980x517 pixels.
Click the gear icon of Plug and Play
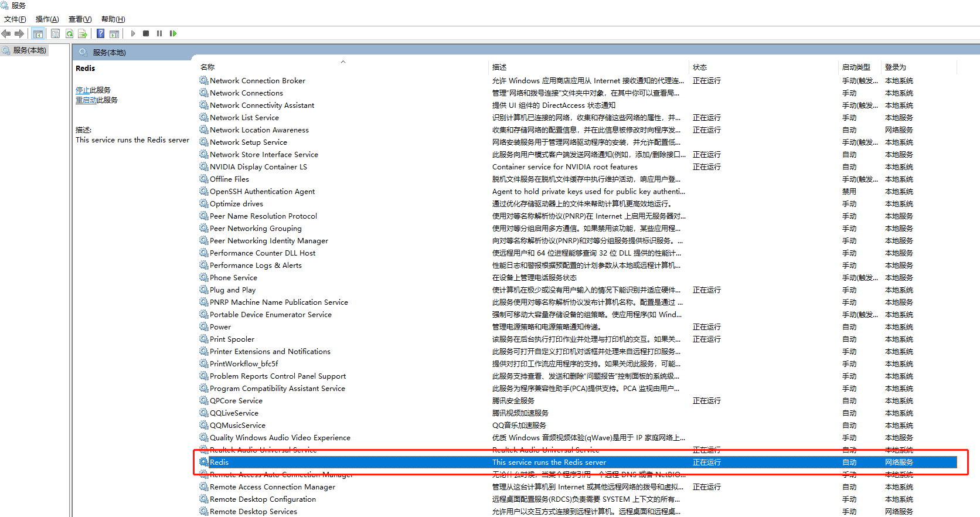pos(204,290)
